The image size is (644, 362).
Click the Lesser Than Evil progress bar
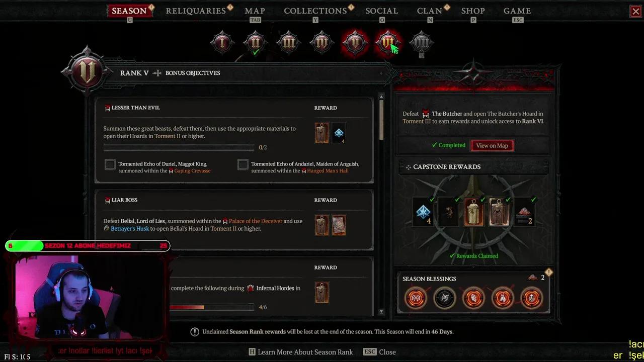(179, 147)
